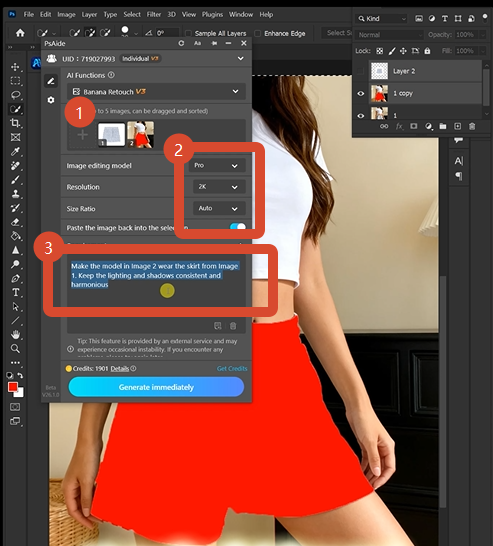Select the Move tool

coord(15,67)
